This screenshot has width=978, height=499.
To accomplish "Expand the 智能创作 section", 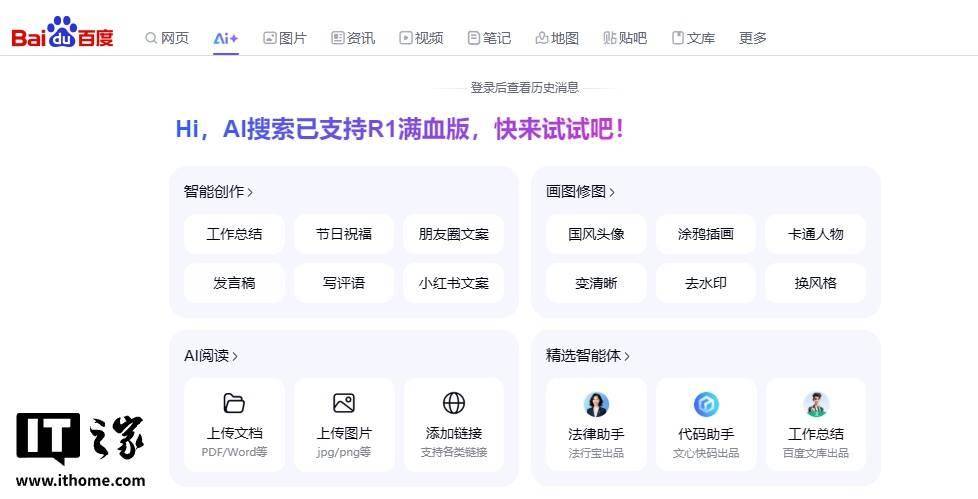I will coord(218,191).
